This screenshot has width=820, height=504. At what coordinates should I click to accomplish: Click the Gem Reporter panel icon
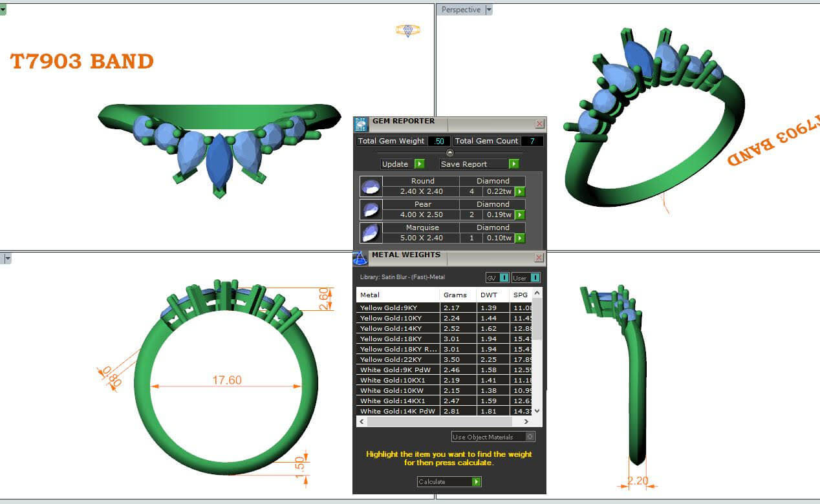tap(361, 124)
